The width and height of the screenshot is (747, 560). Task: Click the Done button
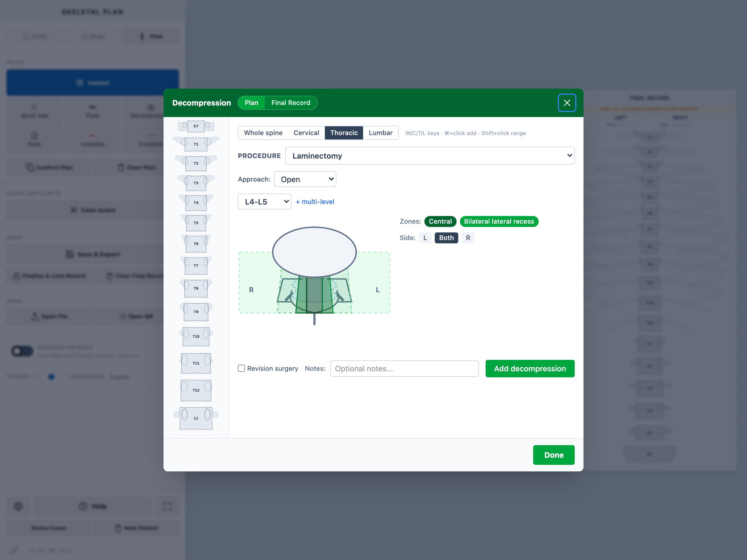[x=553, y=455]
